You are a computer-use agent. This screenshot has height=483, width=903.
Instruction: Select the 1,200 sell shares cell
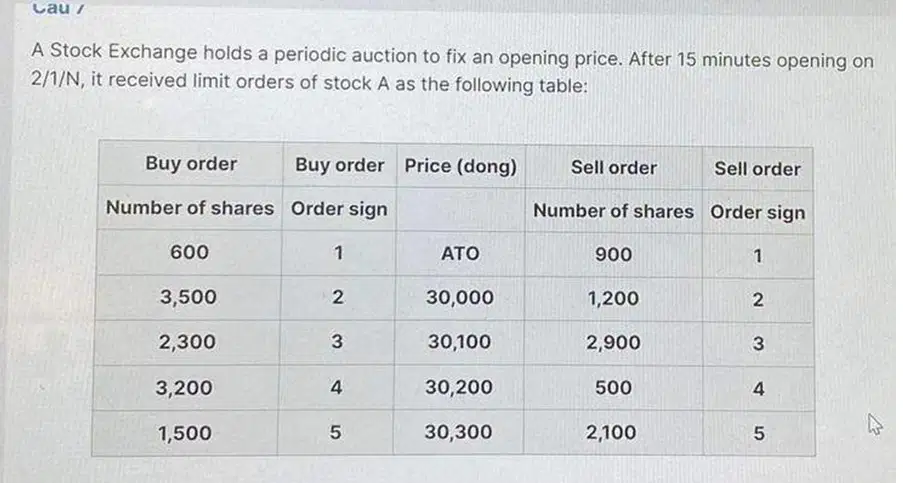613,298
